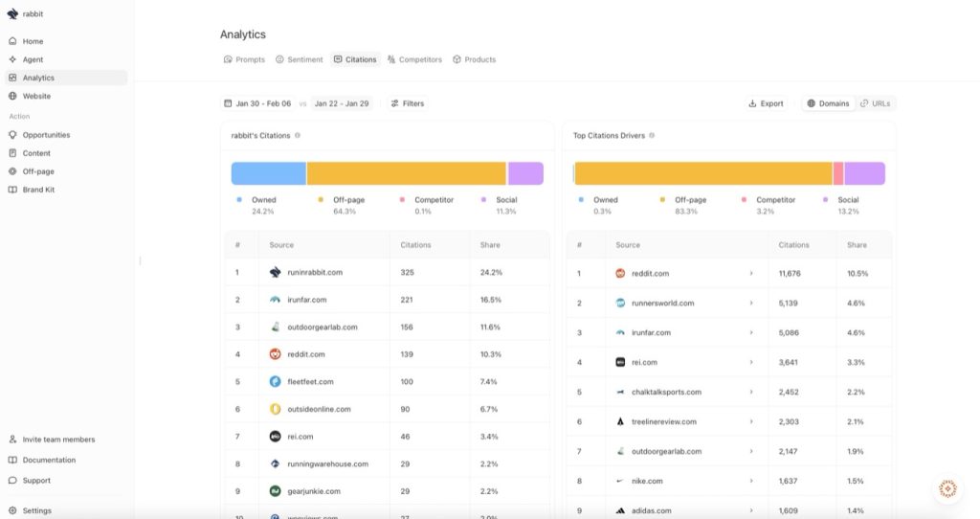
Task: Open Brand Kit from the sidebar
Action: click(37, 190)
